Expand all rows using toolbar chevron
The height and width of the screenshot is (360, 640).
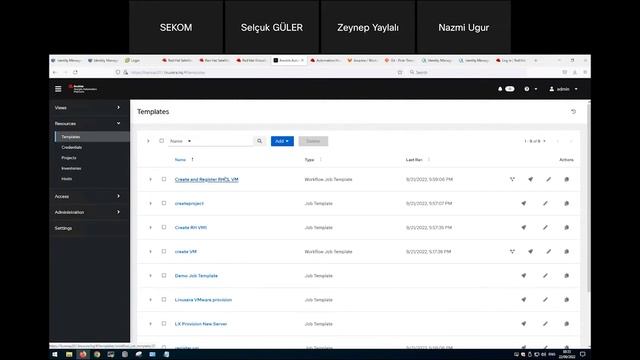tap(148, 141)
